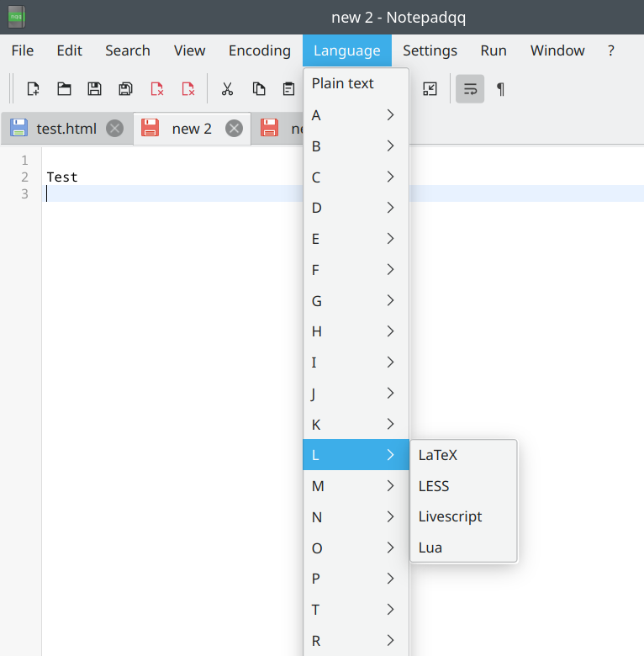Toggle the Word wrap toolbar button
The width and height of the screenshot is (644, 656).
[x=470, y=89]
